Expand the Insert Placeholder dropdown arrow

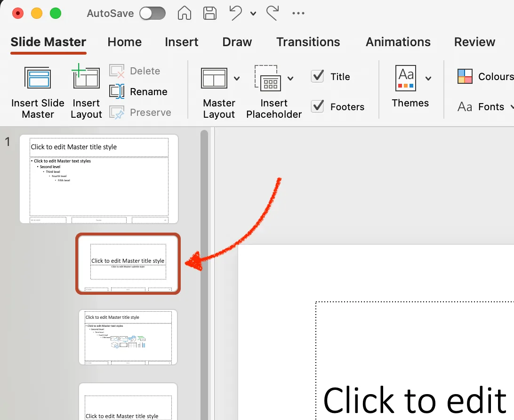[x=290, y=78]
